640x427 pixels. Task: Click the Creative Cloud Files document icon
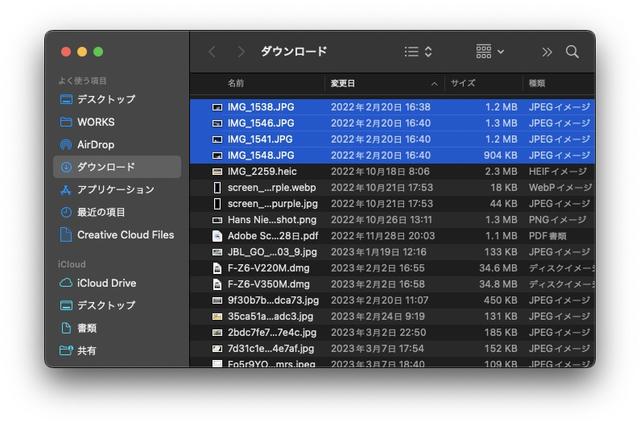tap(66, 235)
